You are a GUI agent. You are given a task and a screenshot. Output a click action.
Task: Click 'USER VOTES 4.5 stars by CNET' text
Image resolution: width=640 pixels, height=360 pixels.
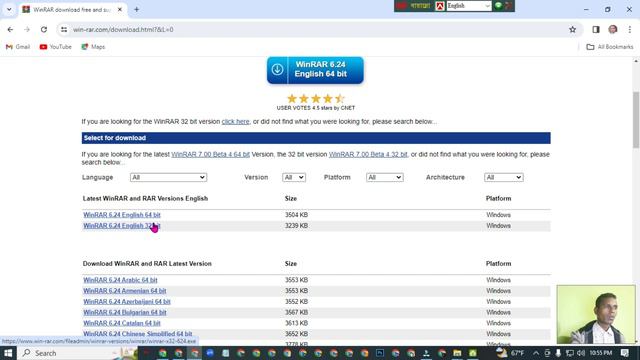(316, 108)
